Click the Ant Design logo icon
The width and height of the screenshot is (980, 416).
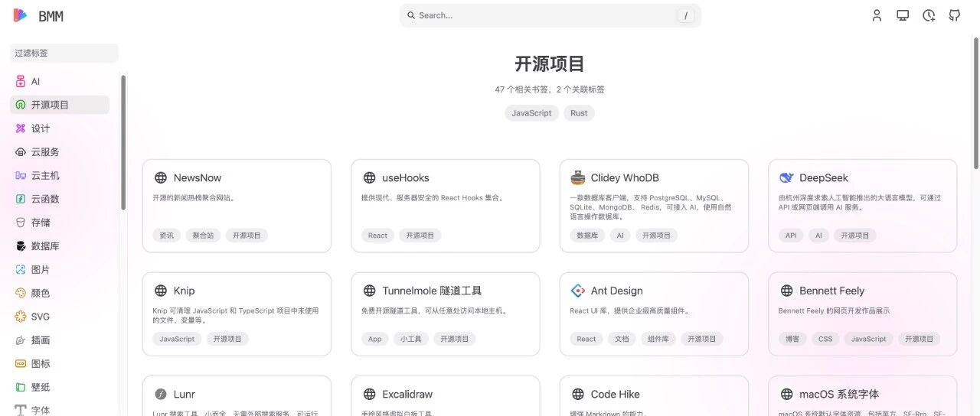coord(578,291)
